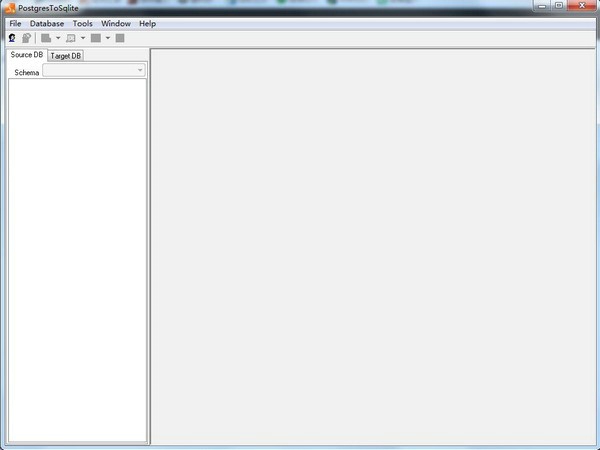Open the File menu
600x450 pixels.
pyautogui.click(x=15, y=23)
